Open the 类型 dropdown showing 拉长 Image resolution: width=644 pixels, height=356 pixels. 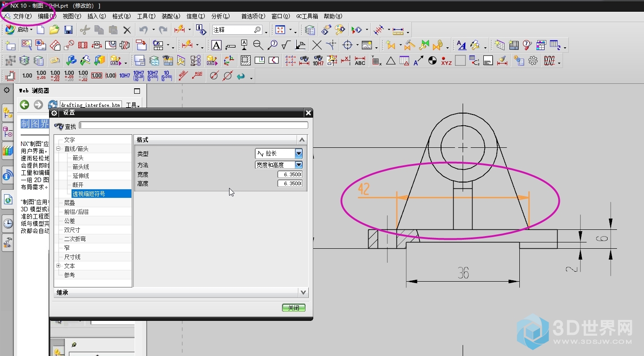point(279,154)
